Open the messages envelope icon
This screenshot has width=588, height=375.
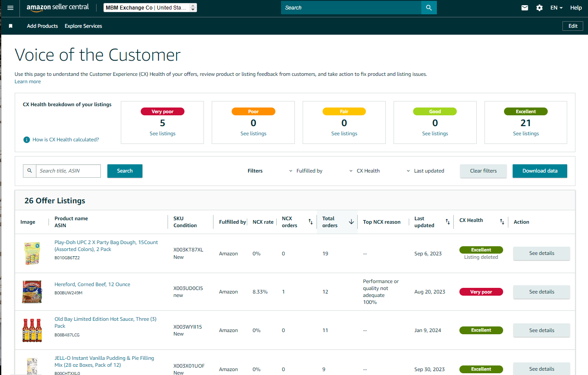(x=525, y=8)
